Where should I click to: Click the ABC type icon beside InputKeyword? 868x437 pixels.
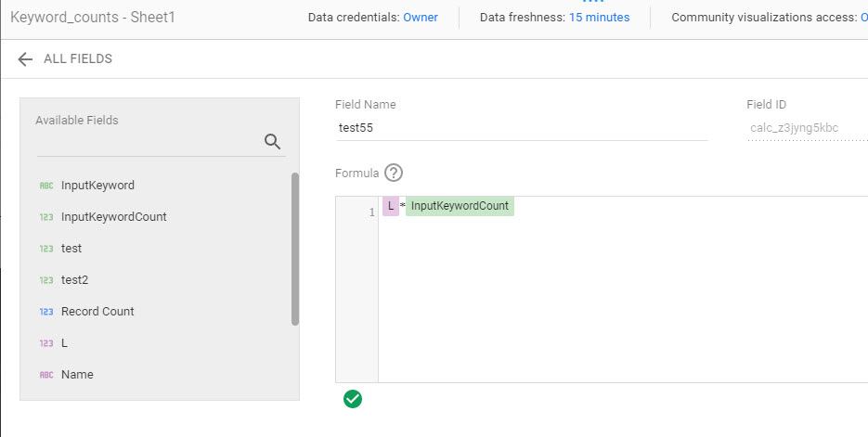coord(46,186)
